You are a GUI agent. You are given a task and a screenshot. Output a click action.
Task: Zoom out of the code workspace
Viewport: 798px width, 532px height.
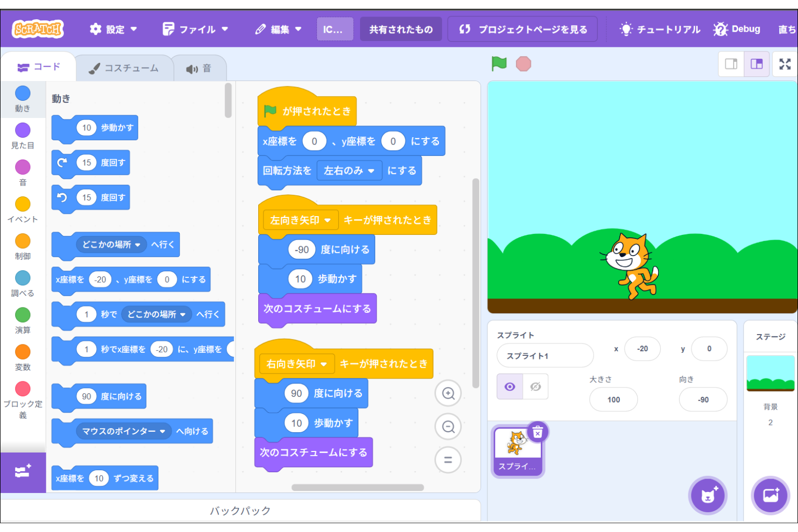(x=448, y=427)
